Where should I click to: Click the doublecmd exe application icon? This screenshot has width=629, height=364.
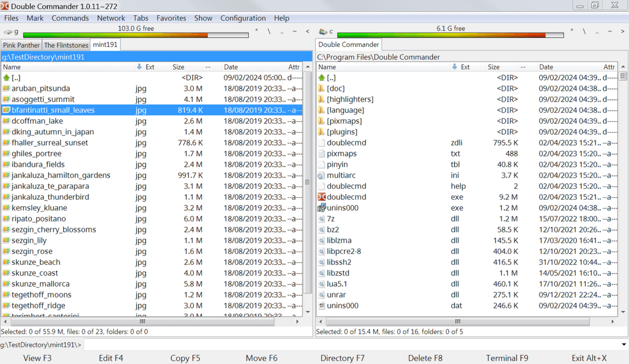tap(321, 197)
